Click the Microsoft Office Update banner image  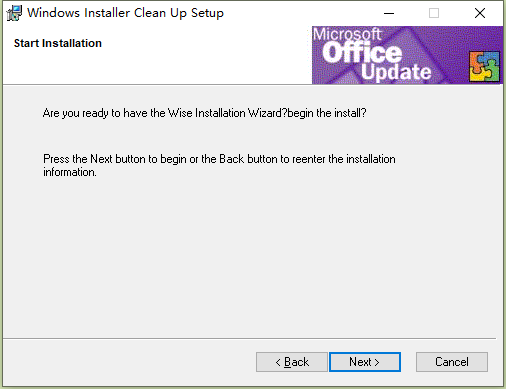pos(407,55)
